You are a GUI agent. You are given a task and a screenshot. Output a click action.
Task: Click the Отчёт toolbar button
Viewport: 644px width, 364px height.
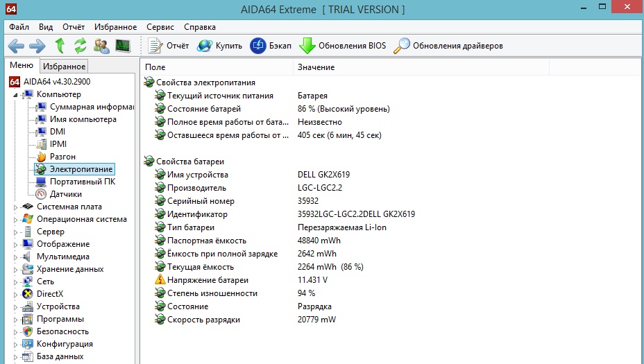[x=169, y=46]
